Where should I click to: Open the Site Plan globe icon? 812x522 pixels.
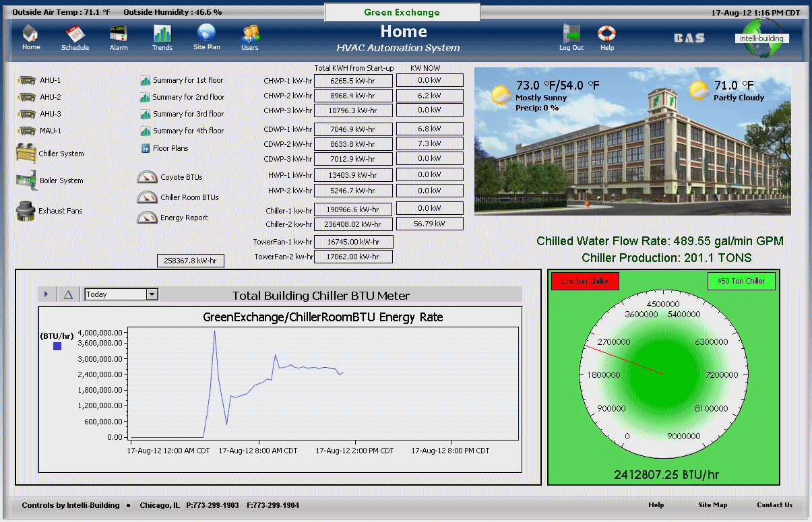[x=206, y=32]
